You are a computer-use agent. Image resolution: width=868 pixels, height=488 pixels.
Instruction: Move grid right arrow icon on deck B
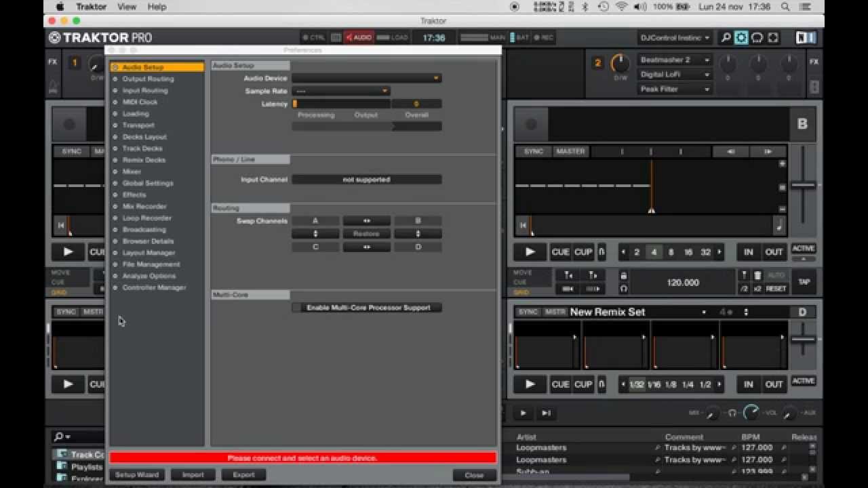592,276
